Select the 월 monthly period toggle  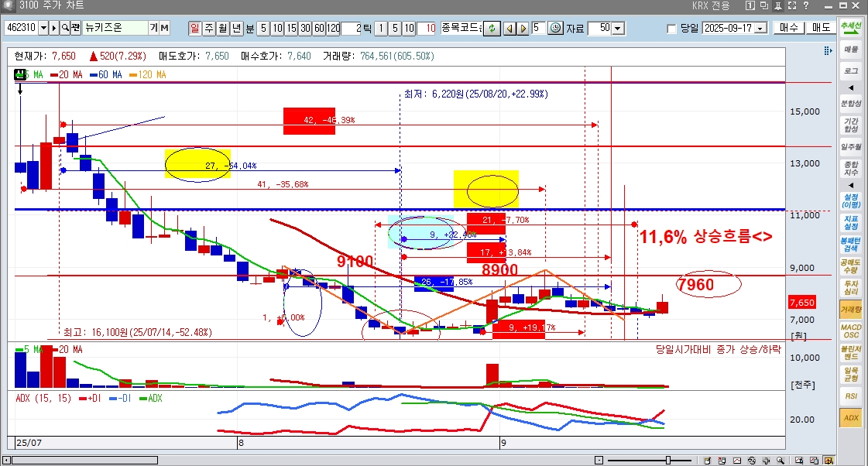222,28
